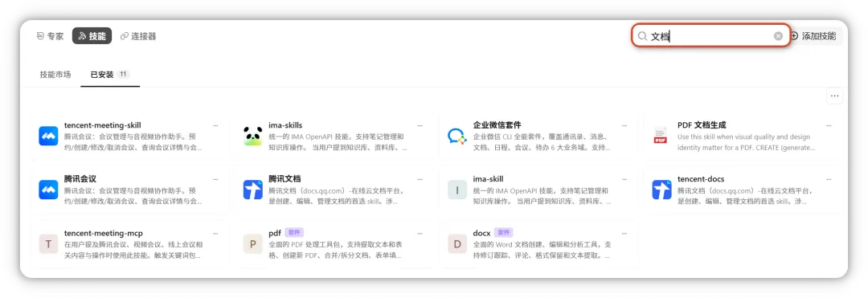Screen dimensions: 868x298
Task: Open more options for pdf skill
Action: pyautogui.click(x=420, y=233)
